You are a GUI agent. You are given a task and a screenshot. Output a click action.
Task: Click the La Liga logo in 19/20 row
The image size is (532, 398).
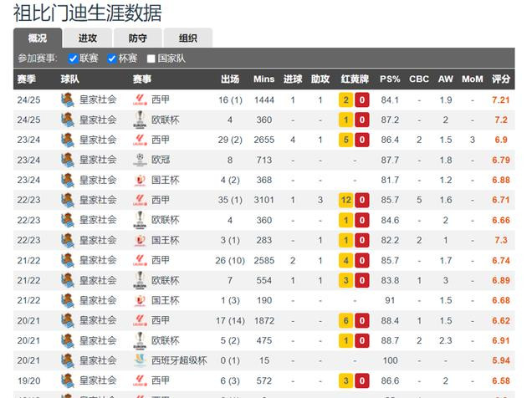(x=140, y=380)
